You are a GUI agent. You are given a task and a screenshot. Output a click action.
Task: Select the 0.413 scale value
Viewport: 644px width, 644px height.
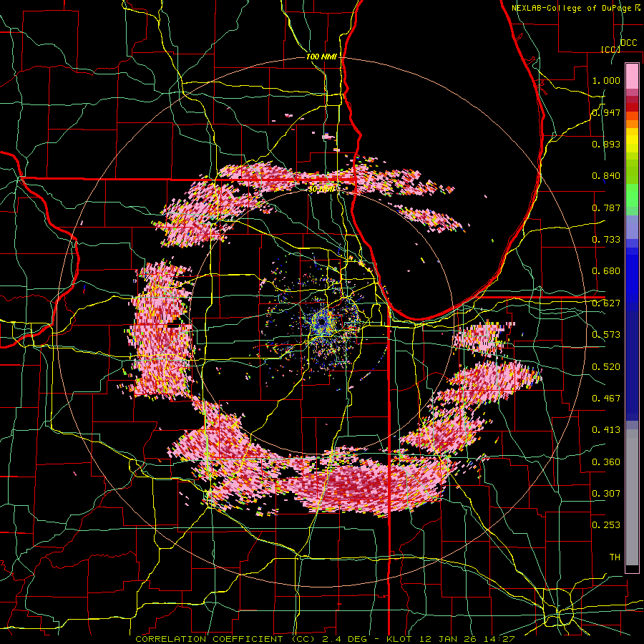(606, 430)
